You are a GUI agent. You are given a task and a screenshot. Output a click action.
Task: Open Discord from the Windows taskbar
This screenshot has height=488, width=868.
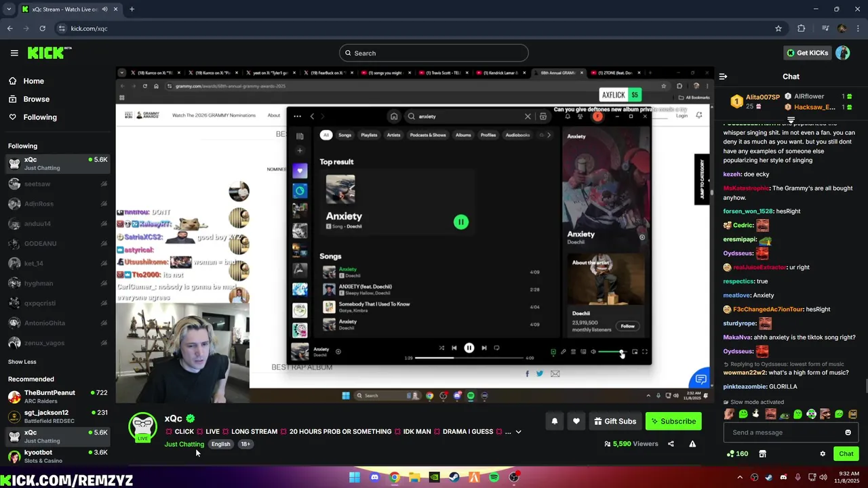point(374,477)
